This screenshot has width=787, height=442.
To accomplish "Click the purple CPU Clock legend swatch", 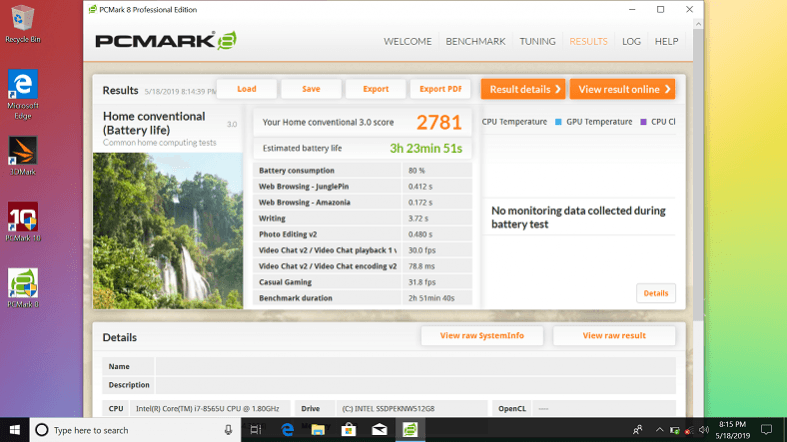I will [x=643, y=122].
